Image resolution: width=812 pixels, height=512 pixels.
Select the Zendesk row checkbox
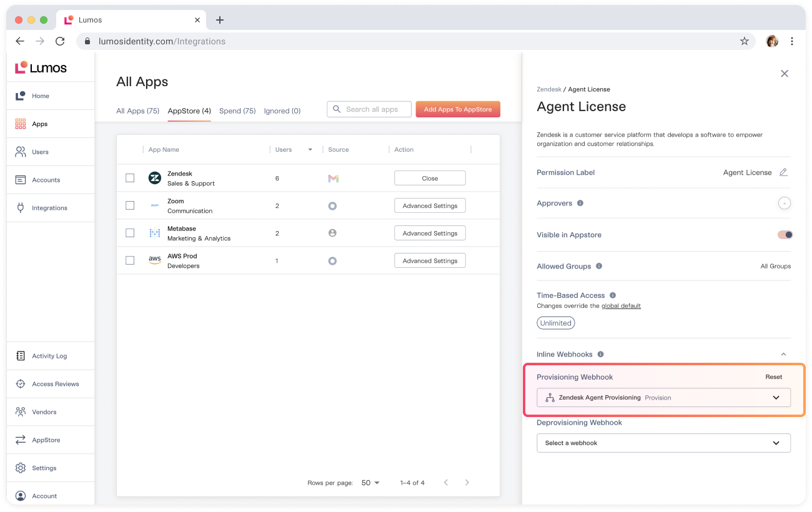click(x=130, y=178)
